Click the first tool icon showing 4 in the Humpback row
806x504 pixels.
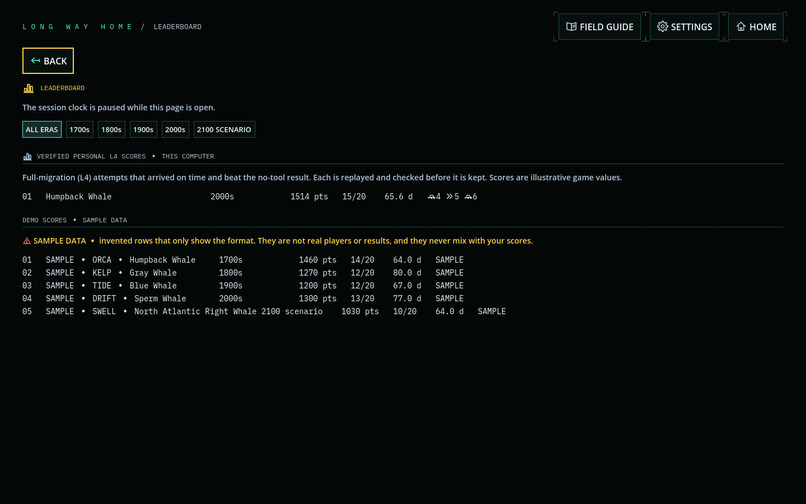[432, 196]
